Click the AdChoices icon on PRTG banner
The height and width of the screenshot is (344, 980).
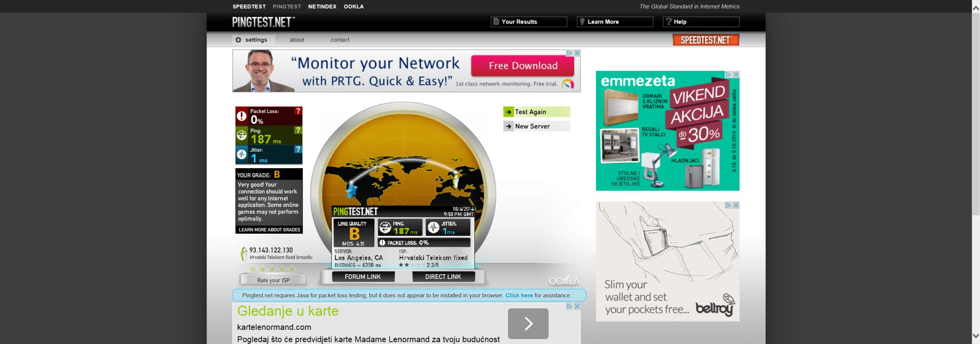[x=570, y=53]
